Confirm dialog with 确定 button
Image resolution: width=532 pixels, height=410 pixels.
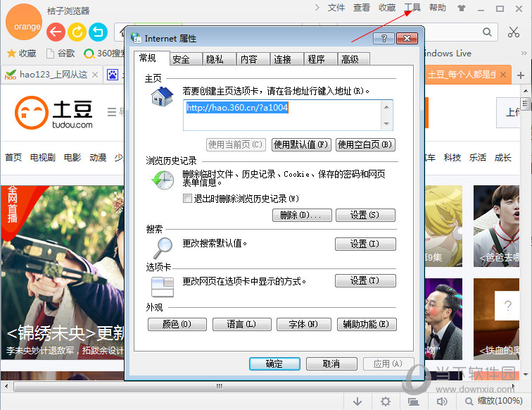click(x=274, y=364)
